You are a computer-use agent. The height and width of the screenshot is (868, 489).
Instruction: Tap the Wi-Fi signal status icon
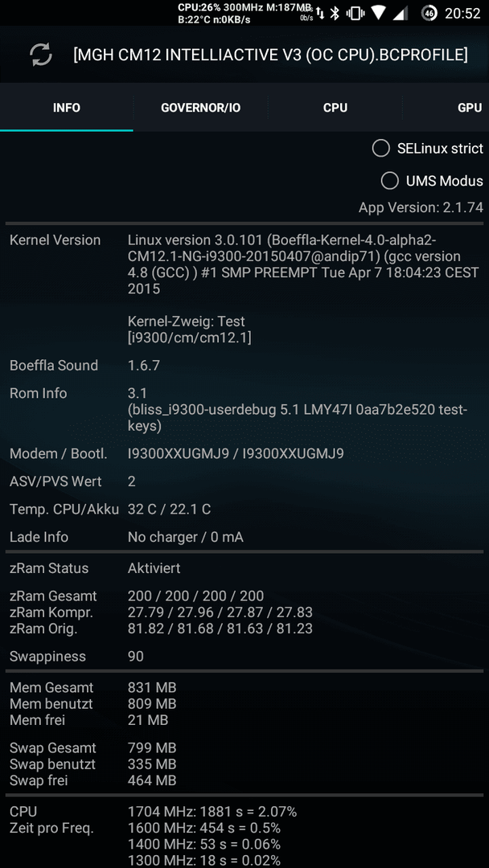(379, 14)
